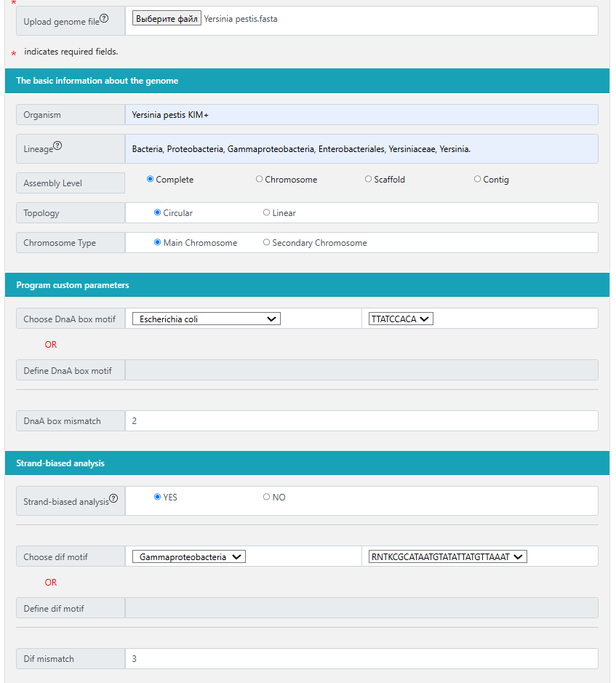Select Contig assembly level
This screenshot has height=683, width=616.
pyautogui.click(x=478, y=179)
